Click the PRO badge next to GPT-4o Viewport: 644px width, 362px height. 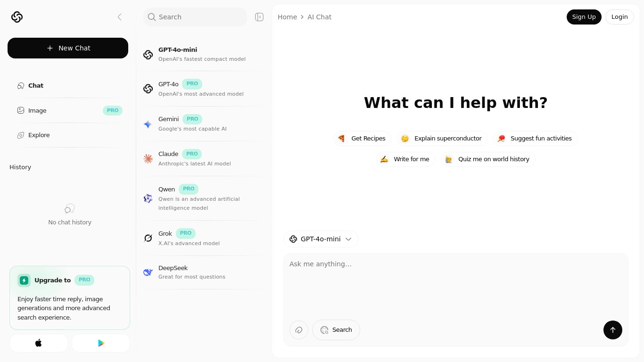[192, 84]
